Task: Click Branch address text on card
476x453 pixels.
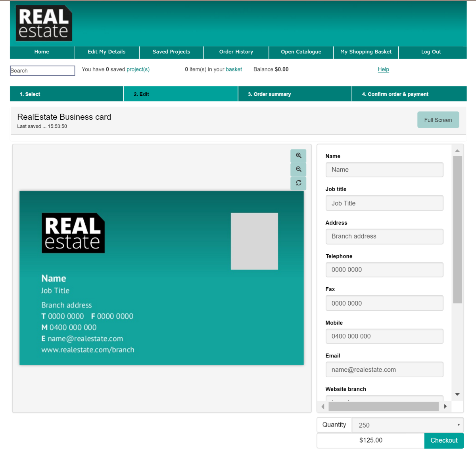Action: (67, 305)
